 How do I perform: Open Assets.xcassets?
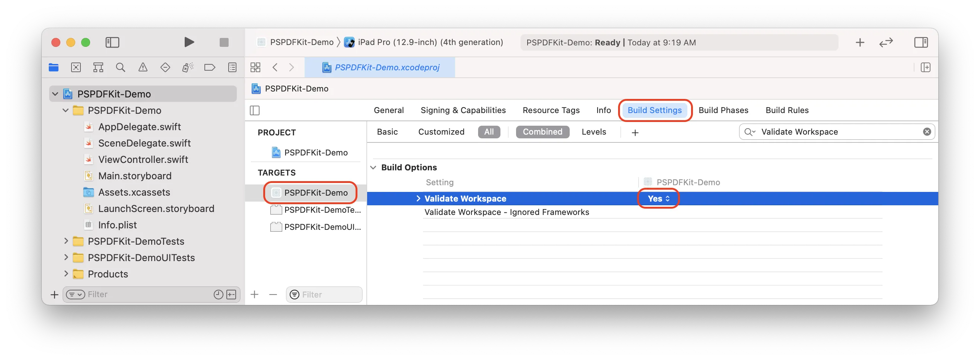tap(127, 192)
